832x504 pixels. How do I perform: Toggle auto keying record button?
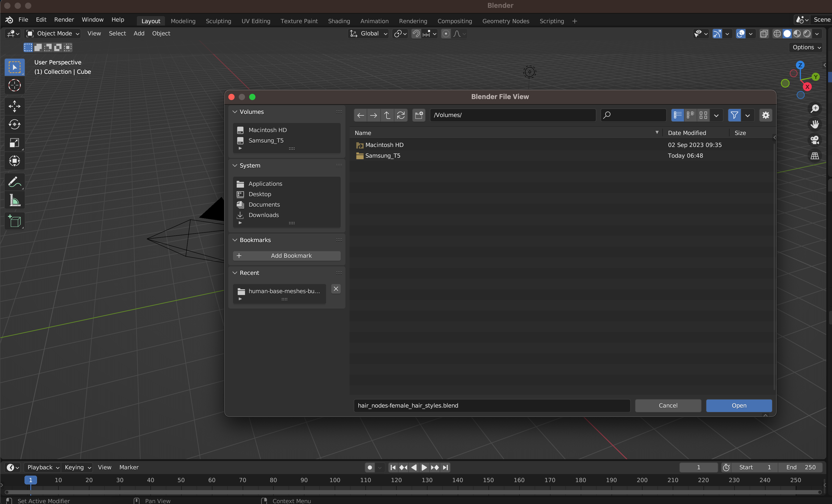pos(370,467)
